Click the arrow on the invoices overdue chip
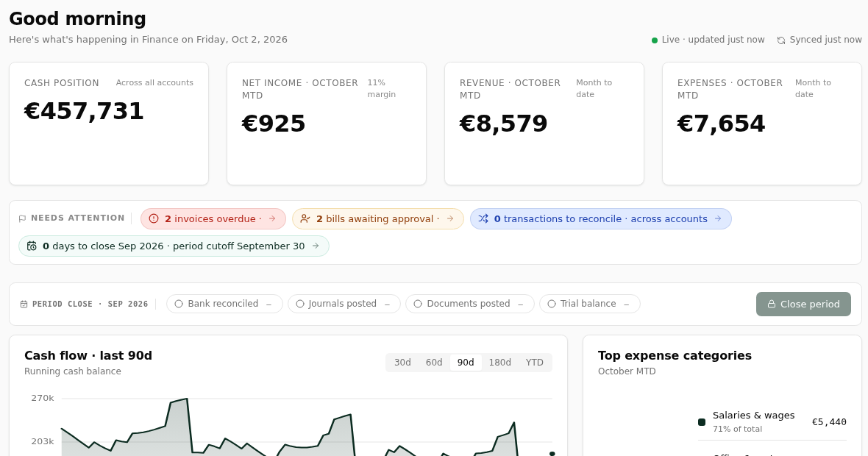868x456 pixels. (x=272, y=218)
